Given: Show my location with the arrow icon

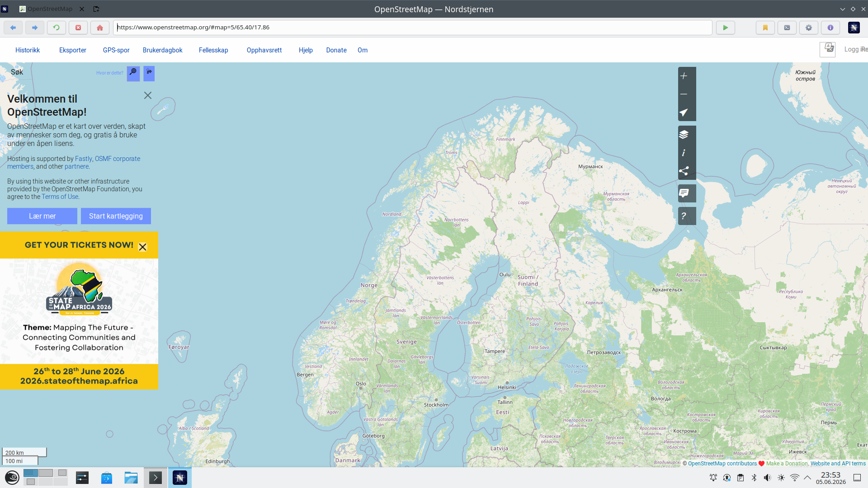Looking at the screenshot, I should 687,112.
